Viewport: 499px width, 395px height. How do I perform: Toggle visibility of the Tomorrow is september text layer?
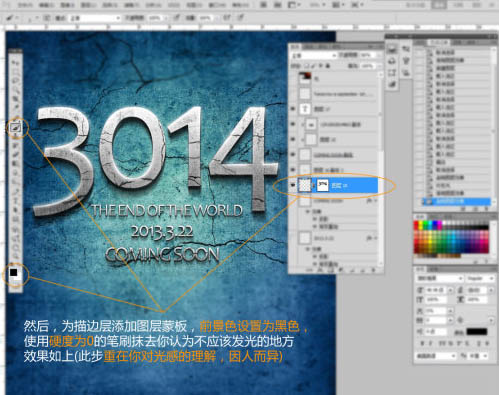click(293, 94)
